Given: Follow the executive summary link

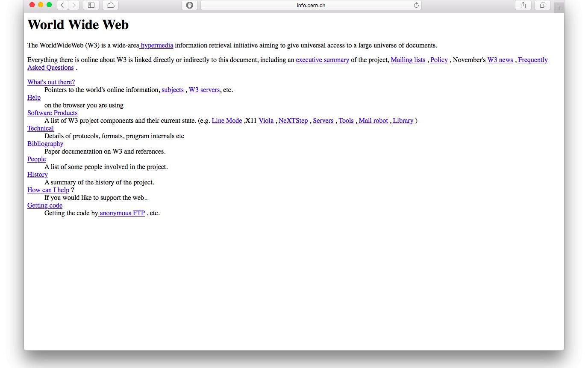Looking at the screenshot, I should pos(322,60).
